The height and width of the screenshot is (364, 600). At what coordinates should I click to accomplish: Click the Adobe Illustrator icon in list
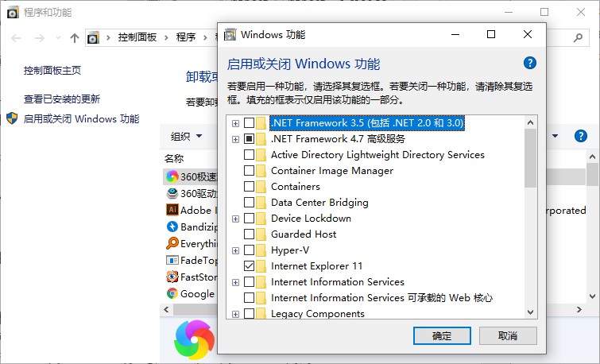click(x=172, y=210)
